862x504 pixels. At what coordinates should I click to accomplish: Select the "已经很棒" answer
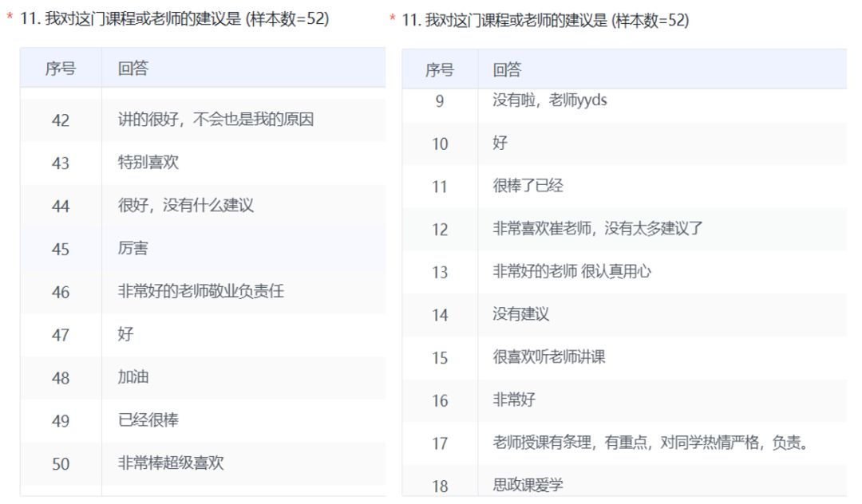[148, 420]
